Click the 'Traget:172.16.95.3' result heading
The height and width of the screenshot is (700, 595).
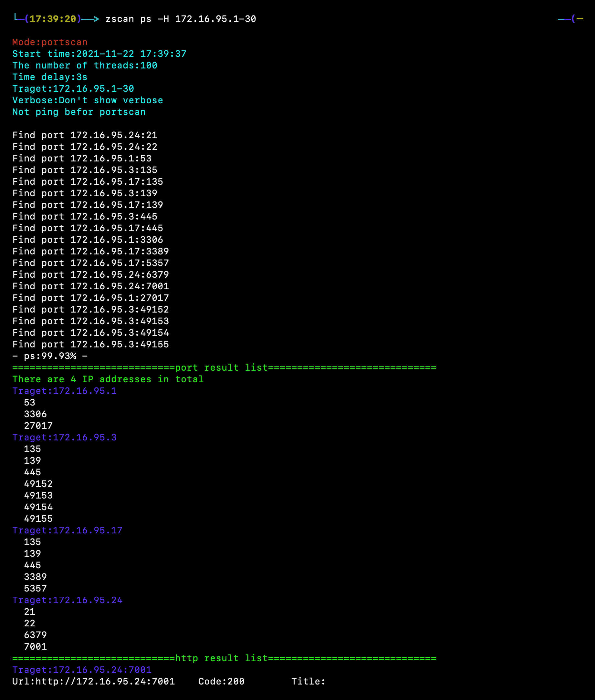[64, 438]
